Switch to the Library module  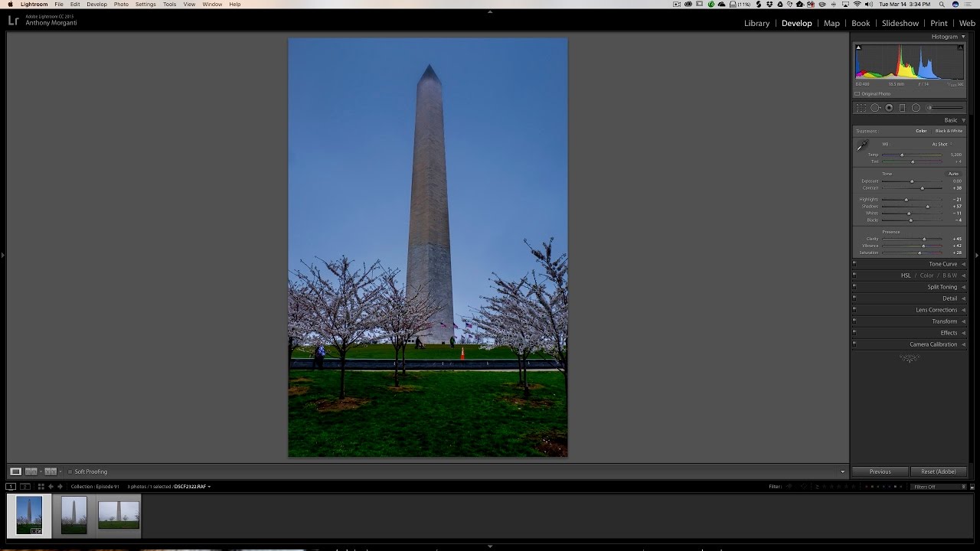(756, 23)
